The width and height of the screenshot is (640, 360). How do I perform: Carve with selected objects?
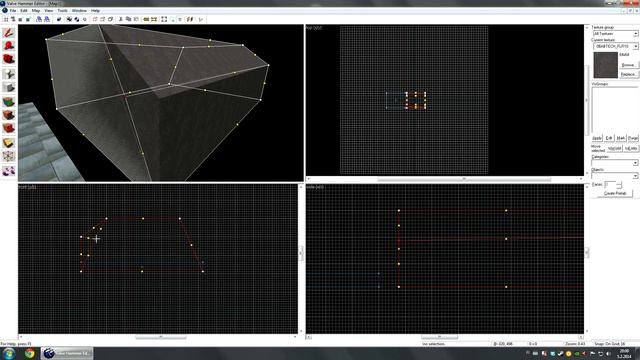[59, 19]
